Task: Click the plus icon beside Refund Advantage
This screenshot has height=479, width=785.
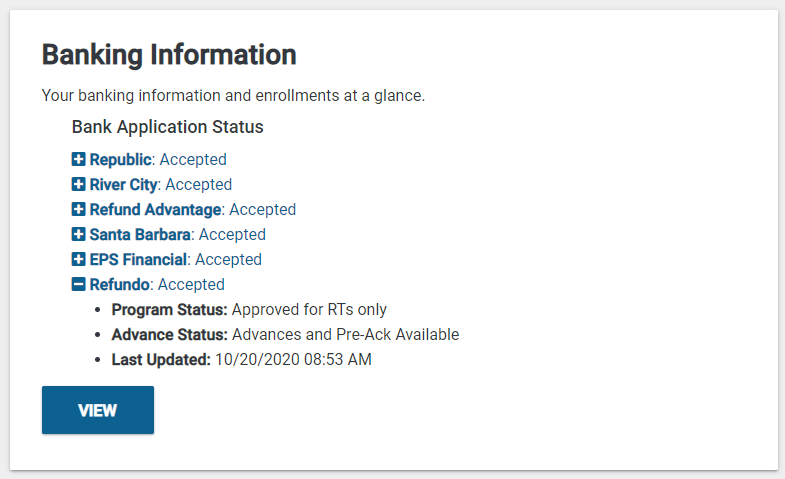Action: coord(78,209)
